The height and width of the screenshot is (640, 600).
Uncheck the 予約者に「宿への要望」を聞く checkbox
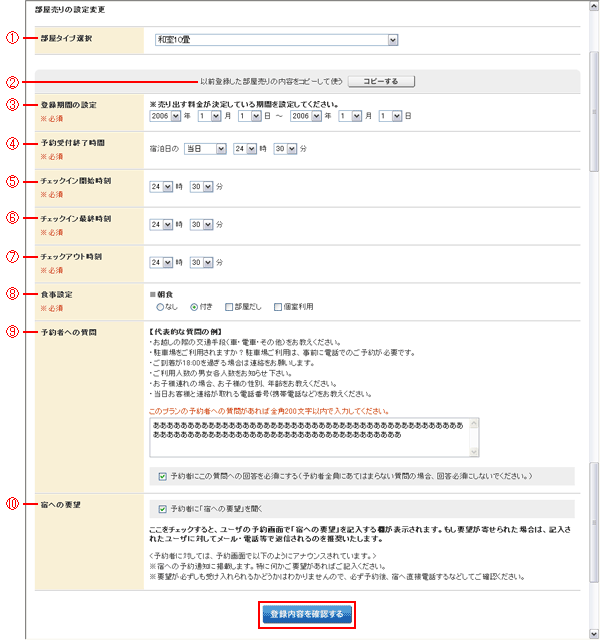[163, 507]
